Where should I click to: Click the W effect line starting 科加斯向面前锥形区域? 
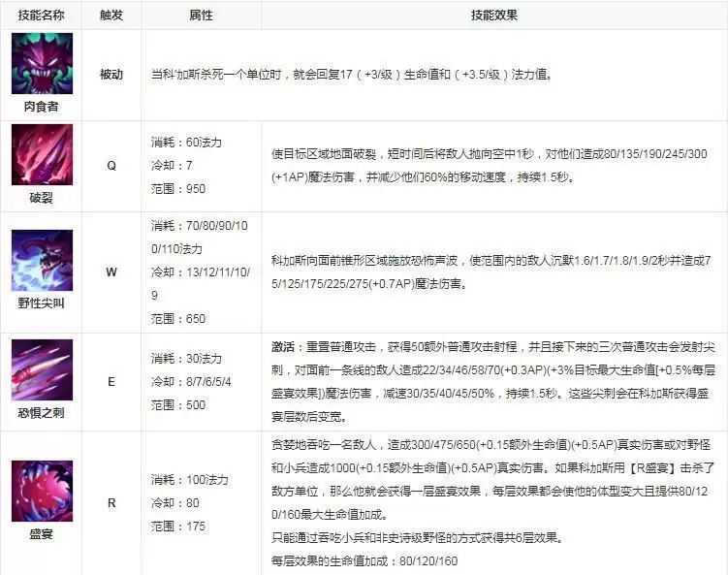tap(491, 261)
